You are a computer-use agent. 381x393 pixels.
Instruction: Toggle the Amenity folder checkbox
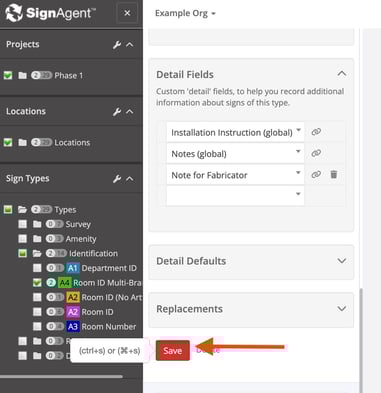tap(23, 239)
